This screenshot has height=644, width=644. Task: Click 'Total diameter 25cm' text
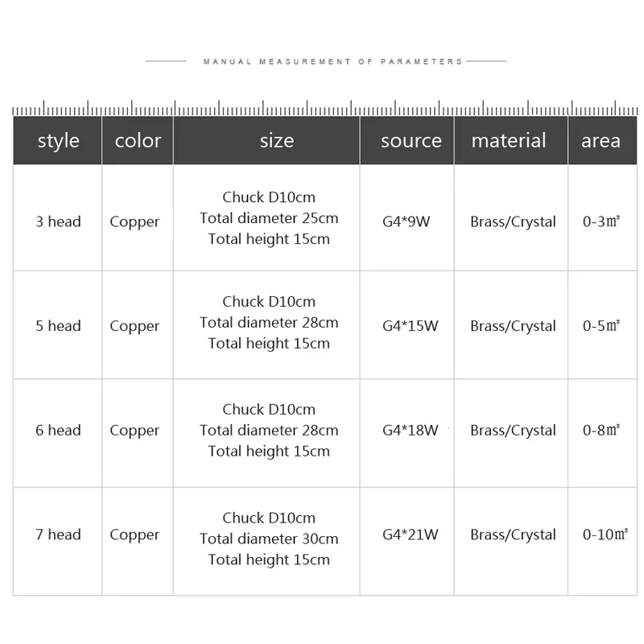tap(269, 218)
